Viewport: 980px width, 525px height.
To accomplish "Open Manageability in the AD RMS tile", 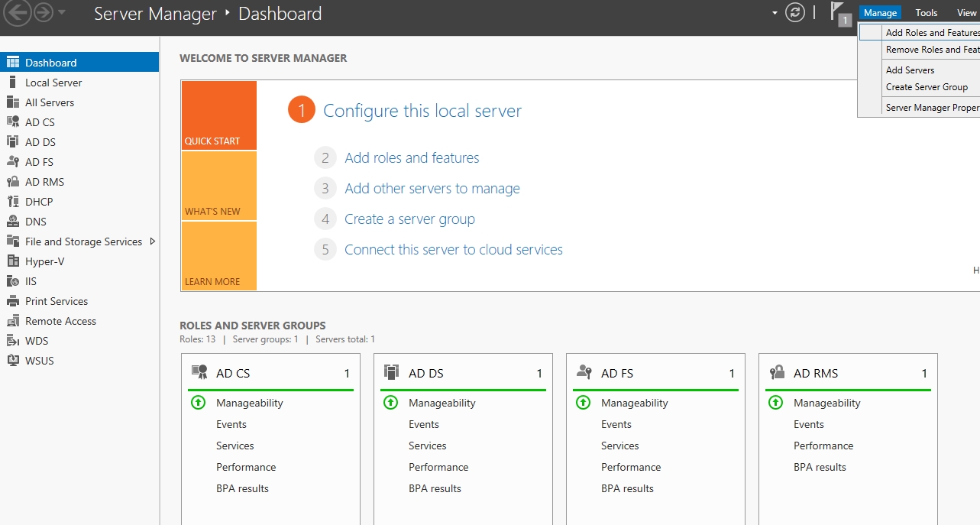I will [x=826, y=403].
